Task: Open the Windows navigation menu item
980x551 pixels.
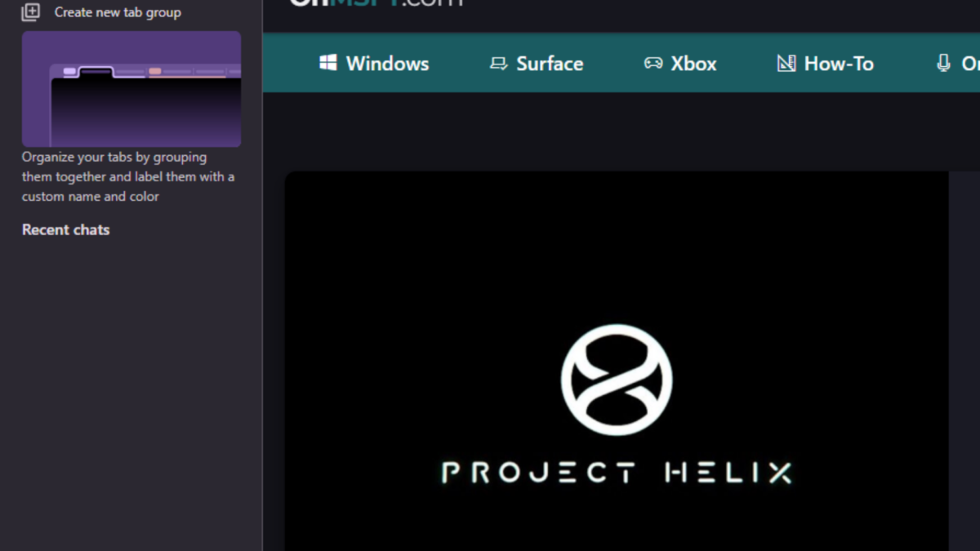Action: (387, 64)
